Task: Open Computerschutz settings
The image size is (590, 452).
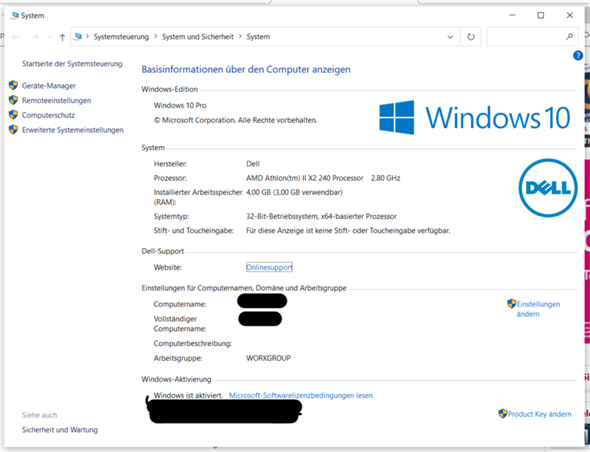Action: click(48, 115)
